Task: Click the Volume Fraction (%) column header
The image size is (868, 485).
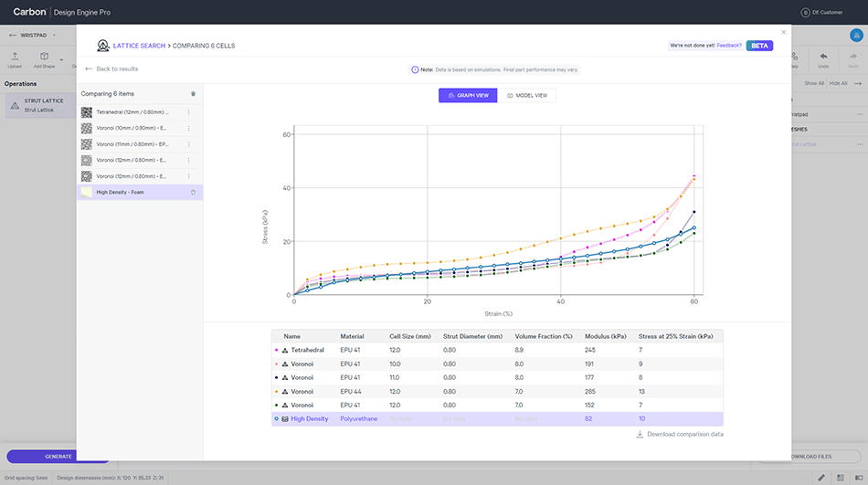Action: tap(543, 336)
